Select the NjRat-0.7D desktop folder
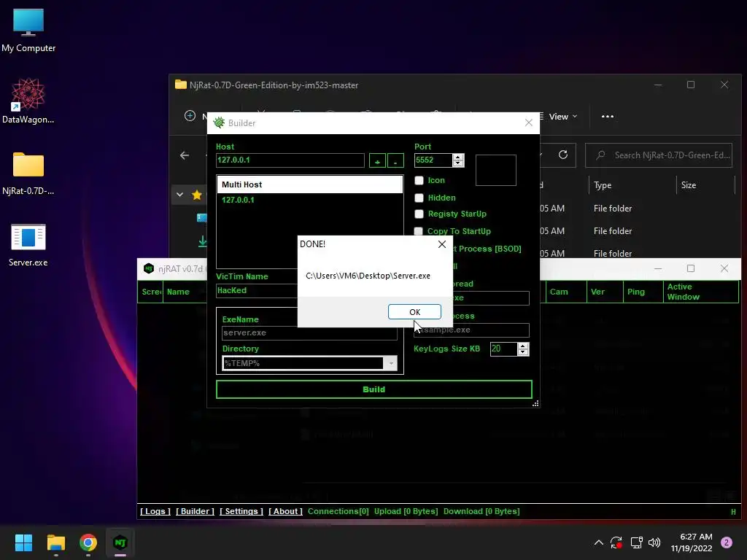Image resolution: width=747 pixels, height=560 pixels. (x=28, y=174)
